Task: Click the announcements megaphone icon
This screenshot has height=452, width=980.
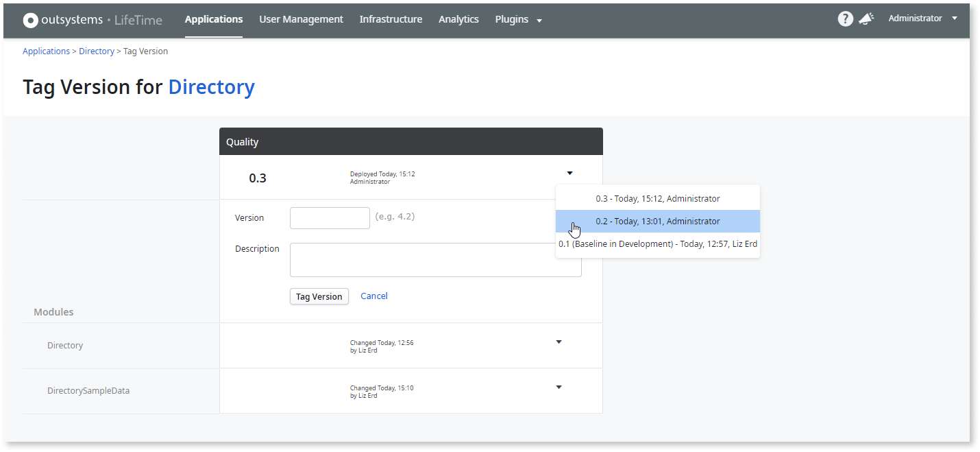Action: [x=866, y=19]
